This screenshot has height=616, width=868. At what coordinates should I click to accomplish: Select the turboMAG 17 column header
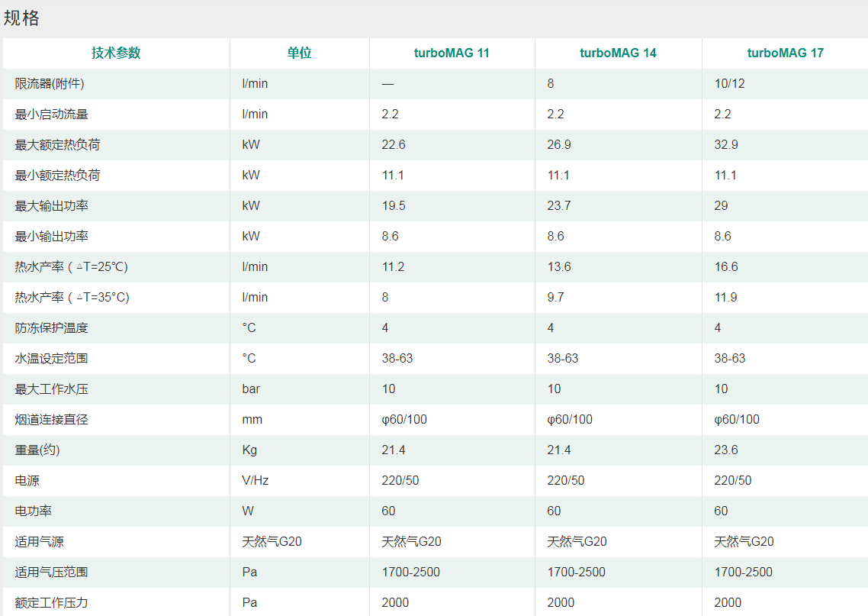click(x=785, y=53)
